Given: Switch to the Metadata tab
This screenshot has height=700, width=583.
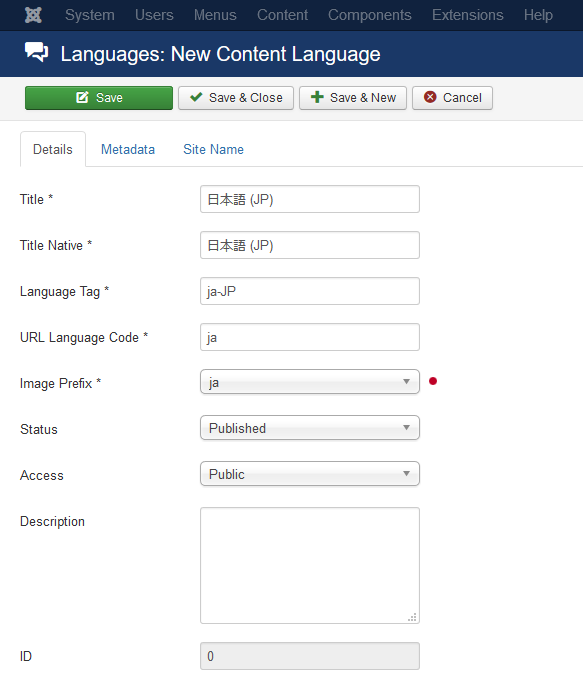Looking at the screenshot, I should tap(128, 149).
